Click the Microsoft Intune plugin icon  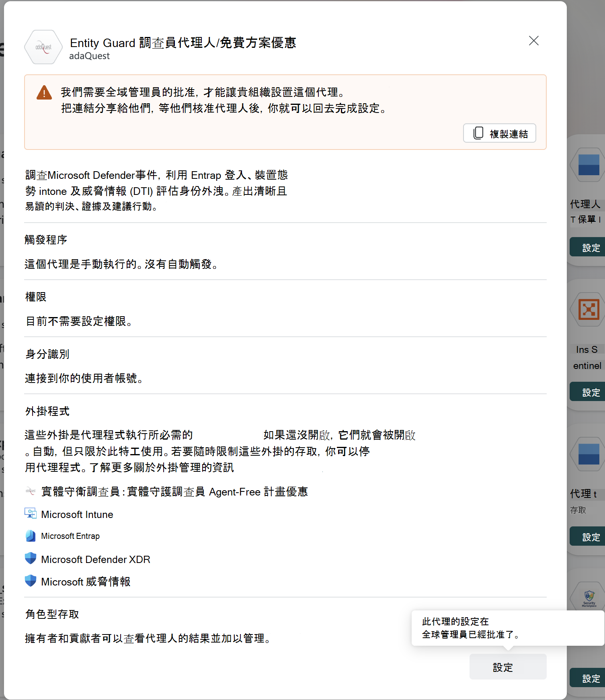[31, 513]
